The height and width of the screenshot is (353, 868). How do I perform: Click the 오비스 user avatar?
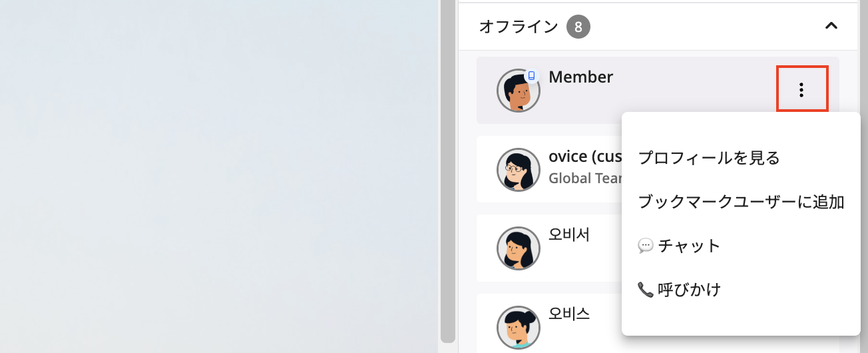(x=518, y=327)
